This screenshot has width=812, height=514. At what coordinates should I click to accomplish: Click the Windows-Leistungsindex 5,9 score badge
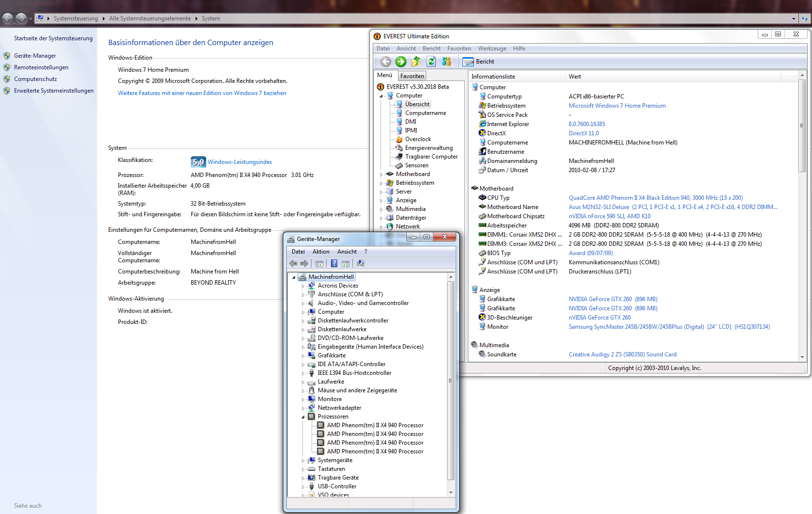[x=198, y=162]
